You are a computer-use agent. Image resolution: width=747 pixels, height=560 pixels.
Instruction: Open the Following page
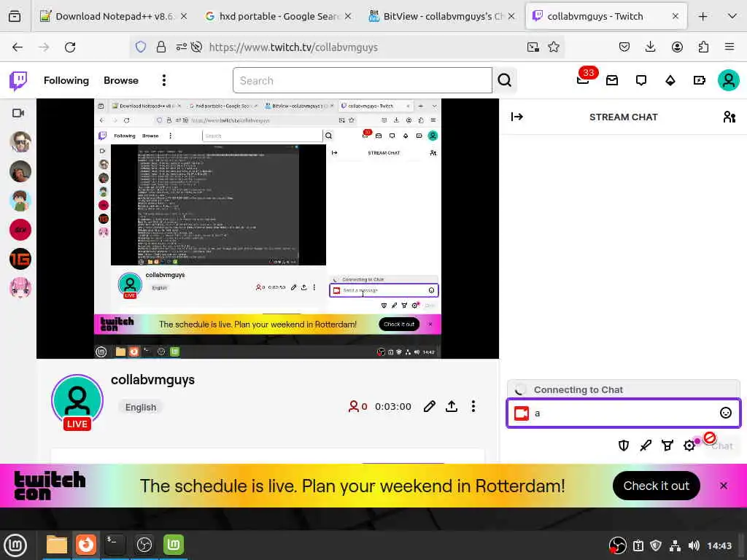point(66,80)
